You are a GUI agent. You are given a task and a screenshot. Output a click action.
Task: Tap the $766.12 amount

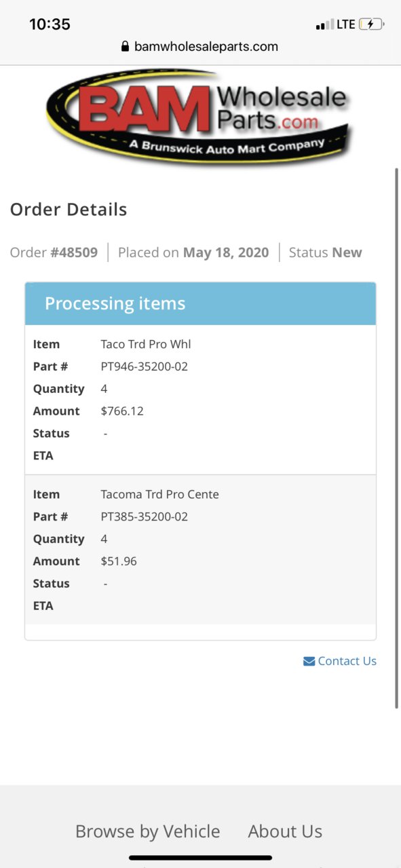pyautogui.click(x=122, y=411)
